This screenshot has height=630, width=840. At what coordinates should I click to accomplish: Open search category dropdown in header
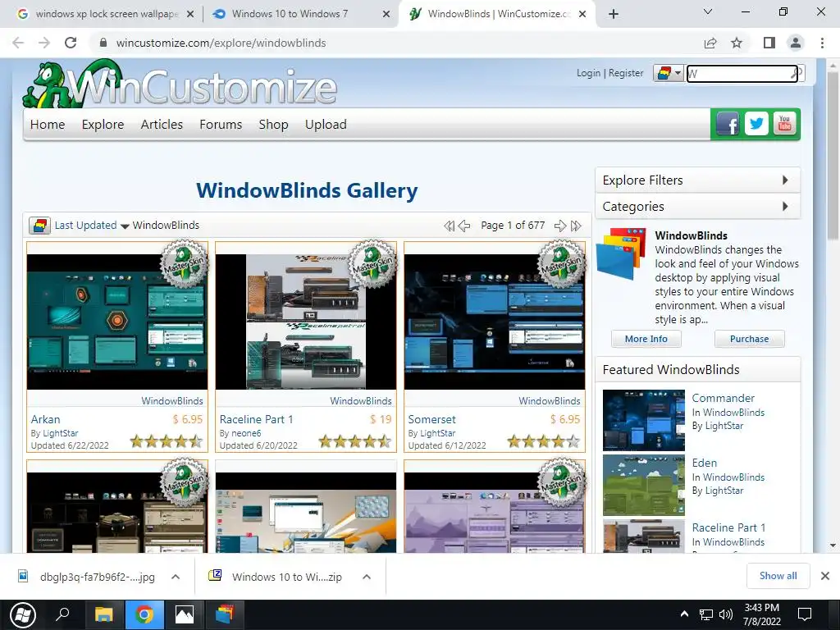pyautogui.click(x=669, y=73)
